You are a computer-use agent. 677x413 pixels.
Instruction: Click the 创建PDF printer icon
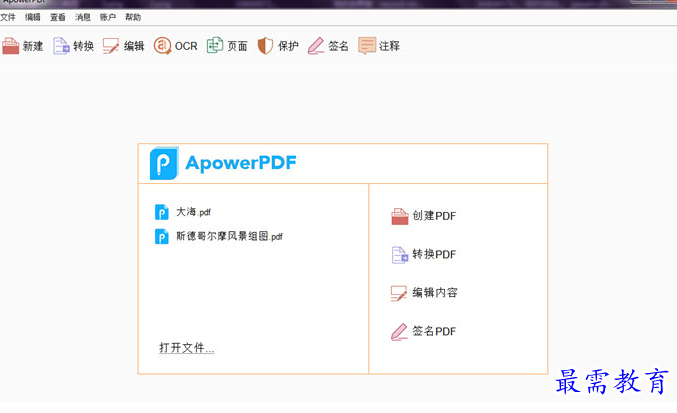click(400, 216)
